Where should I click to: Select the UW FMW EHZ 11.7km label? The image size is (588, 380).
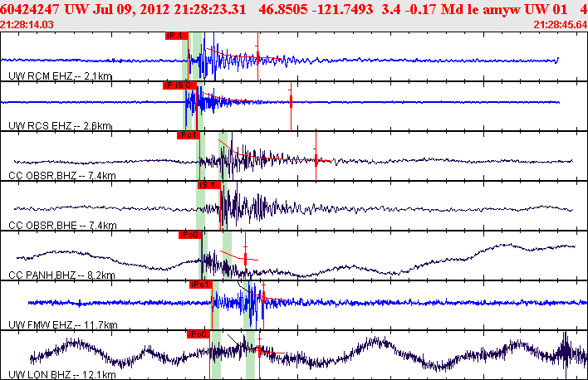pyautogui.click(x=62, y=325)
